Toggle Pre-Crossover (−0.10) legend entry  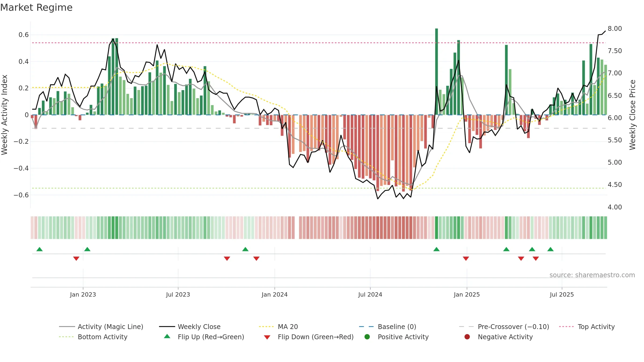504,327
